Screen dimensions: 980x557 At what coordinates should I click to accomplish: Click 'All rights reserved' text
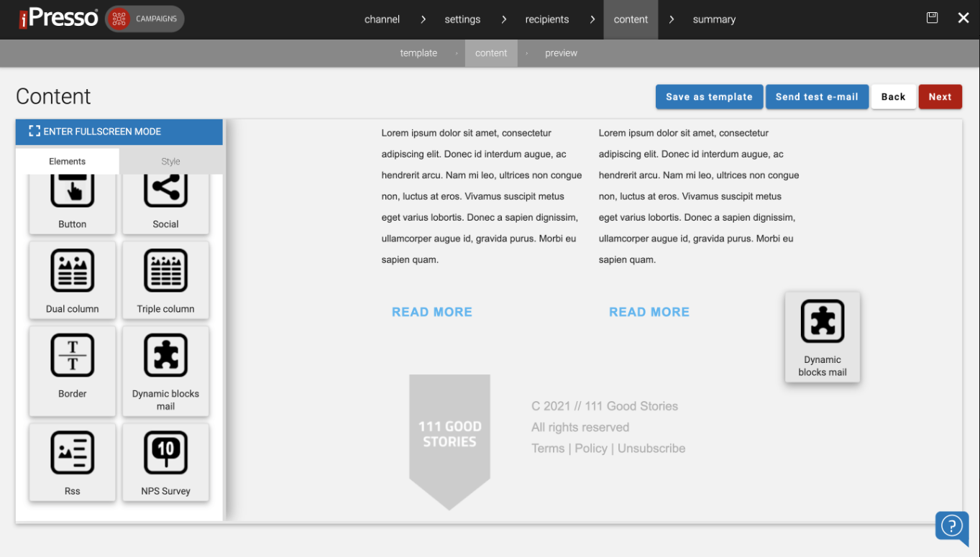pyautogui.click(x=580, y=427)
